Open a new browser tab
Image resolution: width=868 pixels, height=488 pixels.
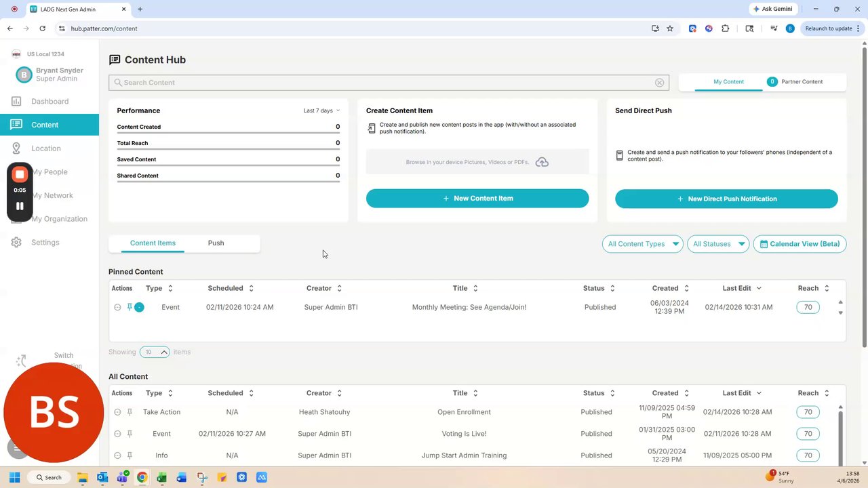click(140, 9)
